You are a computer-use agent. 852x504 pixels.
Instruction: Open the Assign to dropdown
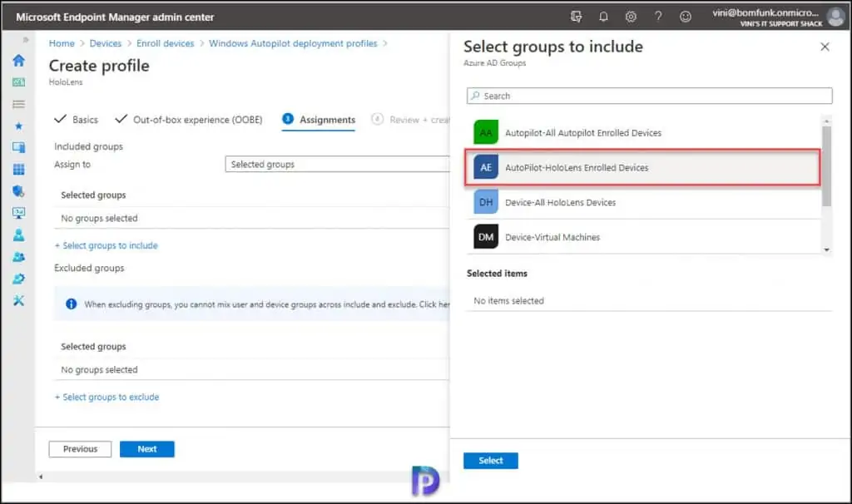tap(338, 164)
